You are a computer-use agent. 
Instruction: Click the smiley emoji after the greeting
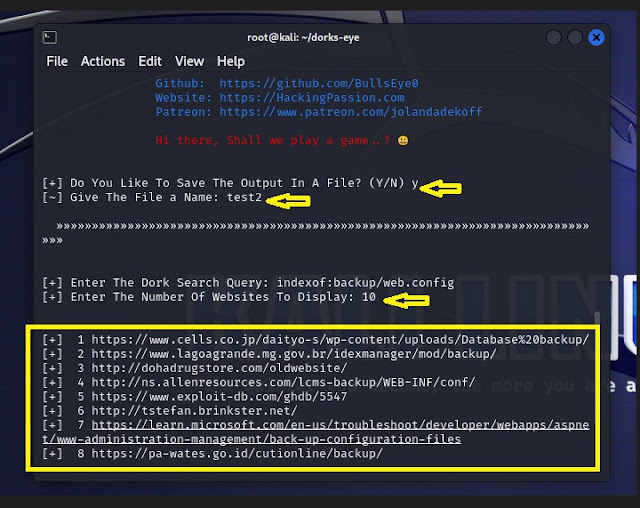(403, 140)
